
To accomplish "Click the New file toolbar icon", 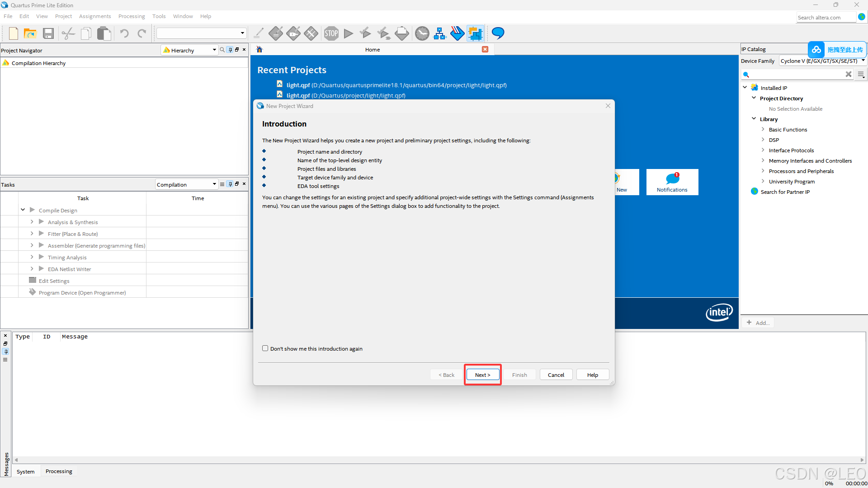I will [14, 33].
